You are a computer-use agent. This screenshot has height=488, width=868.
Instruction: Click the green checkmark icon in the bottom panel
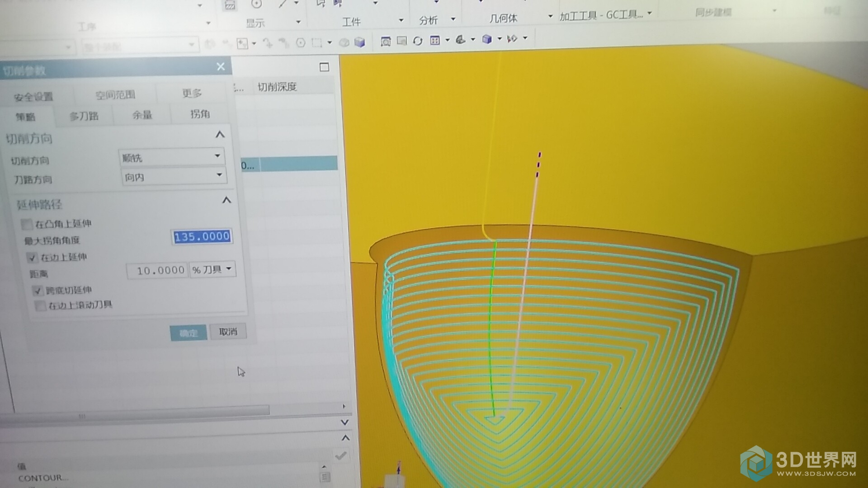pyautogui.click(x=340, y=455)
